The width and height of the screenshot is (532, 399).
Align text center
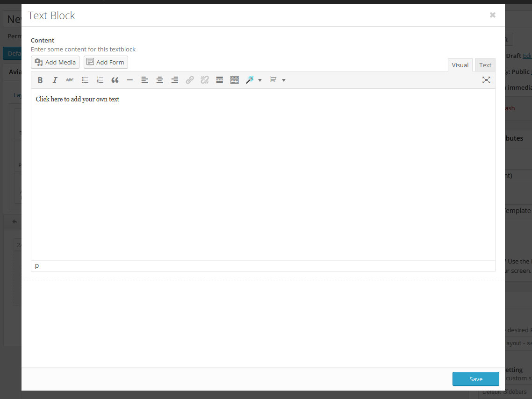159,80
